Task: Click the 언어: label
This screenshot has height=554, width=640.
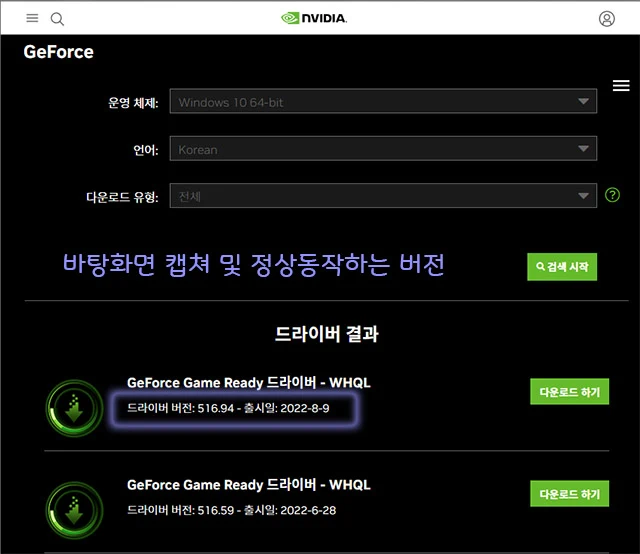Action: pyautogui.click(x=146, y=150)
